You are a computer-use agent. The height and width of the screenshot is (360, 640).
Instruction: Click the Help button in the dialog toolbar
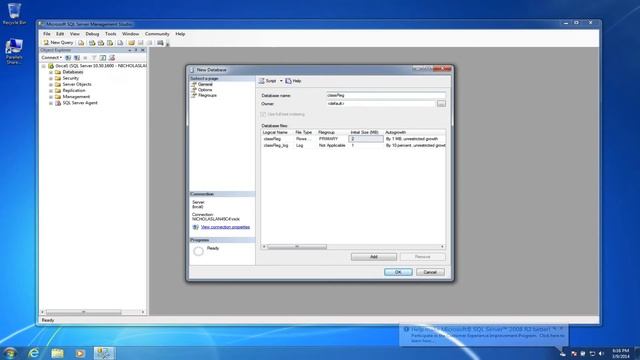(x=293, y=81)
